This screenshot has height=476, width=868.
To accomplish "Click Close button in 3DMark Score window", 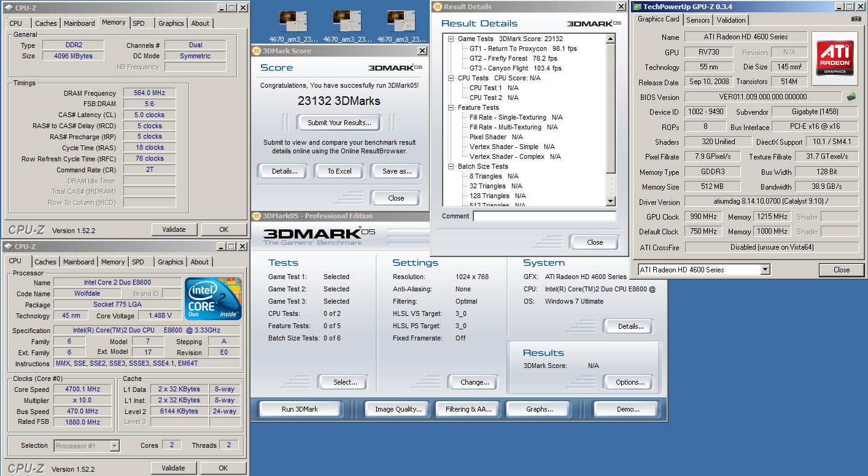I will tap(396, 198).
